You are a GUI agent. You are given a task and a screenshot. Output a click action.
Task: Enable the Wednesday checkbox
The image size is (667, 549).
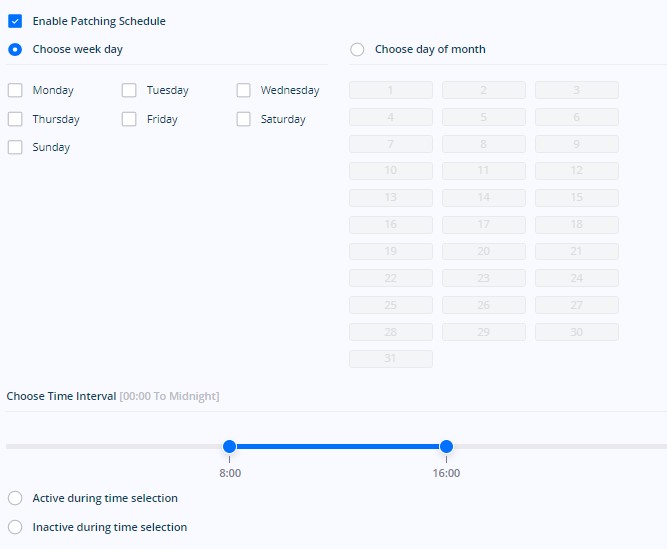pyautogui.click(x=243, y=90)
